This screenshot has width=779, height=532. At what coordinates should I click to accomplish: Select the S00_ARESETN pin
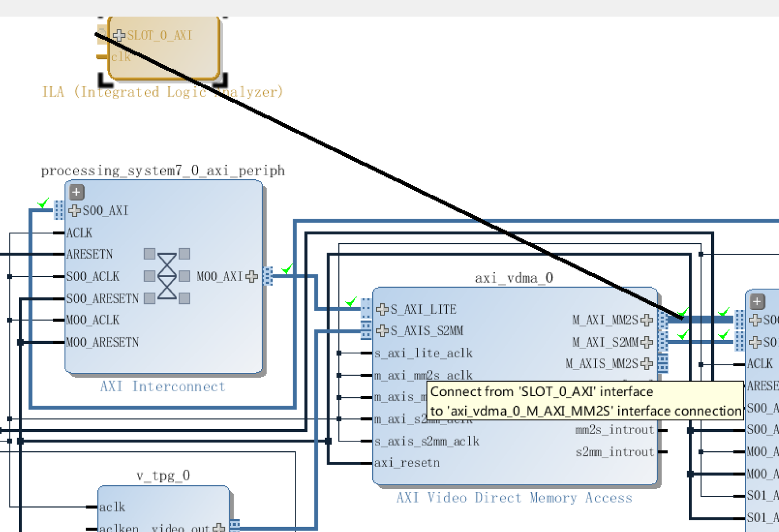pyautogui.click(x=102, y=299)
